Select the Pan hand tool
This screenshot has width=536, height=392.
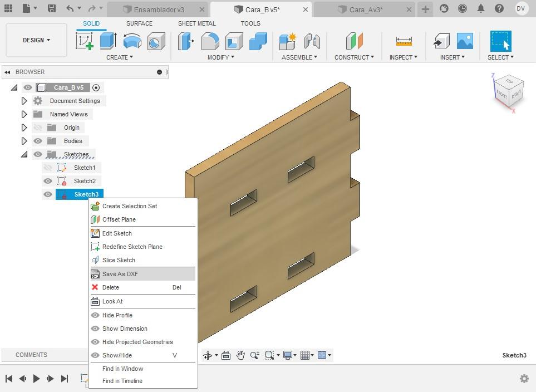(x=240, y=355)
